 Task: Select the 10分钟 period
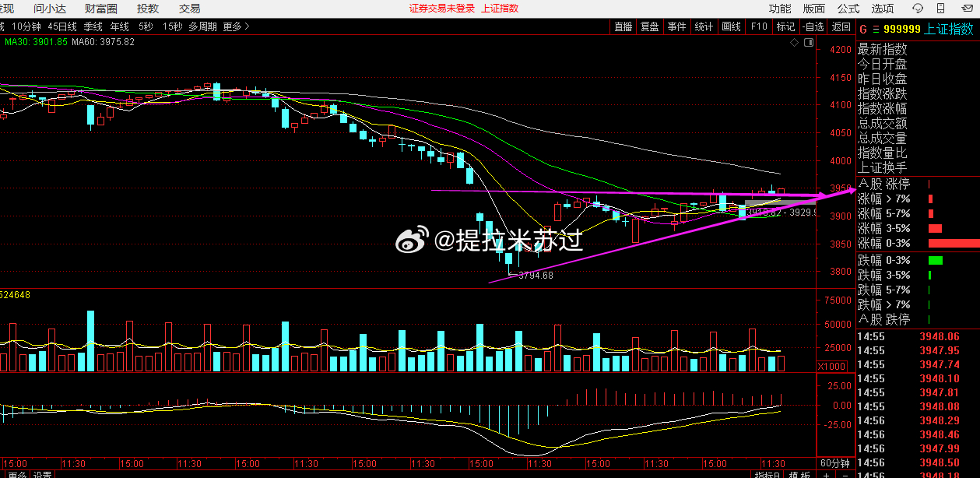point(26,26)
